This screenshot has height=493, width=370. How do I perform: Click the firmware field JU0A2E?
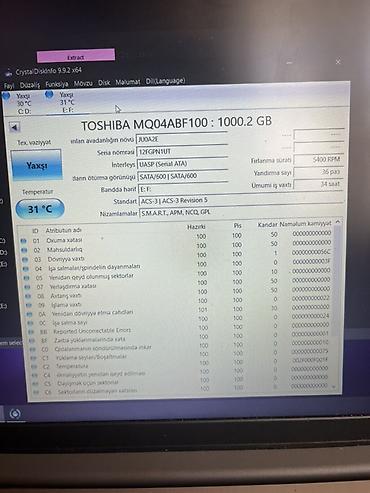182,139
